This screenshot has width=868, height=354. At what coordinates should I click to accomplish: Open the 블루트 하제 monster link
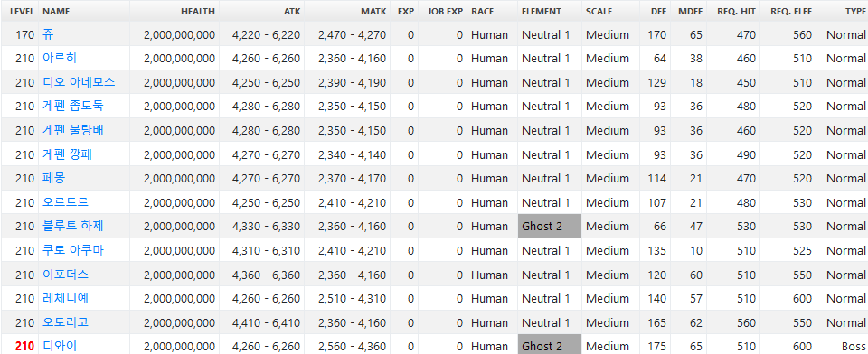pyautogui.click(x=72, y=227)
